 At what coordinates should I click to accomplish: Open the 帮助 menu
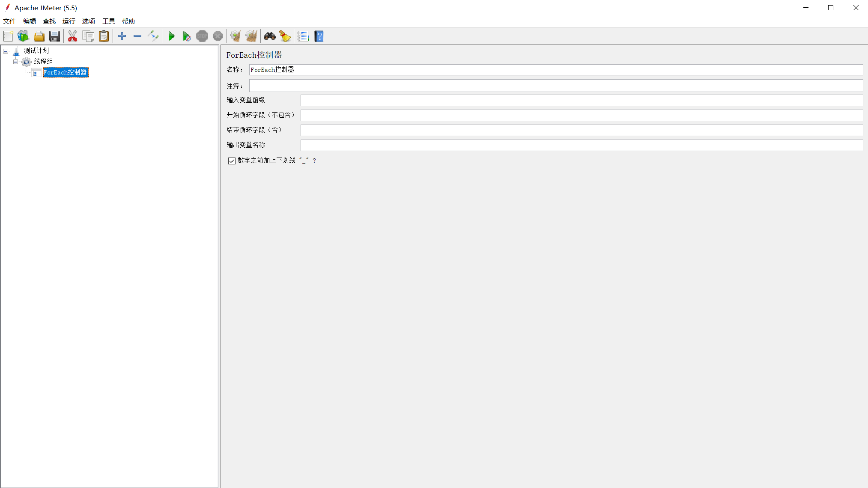(128, 21)
